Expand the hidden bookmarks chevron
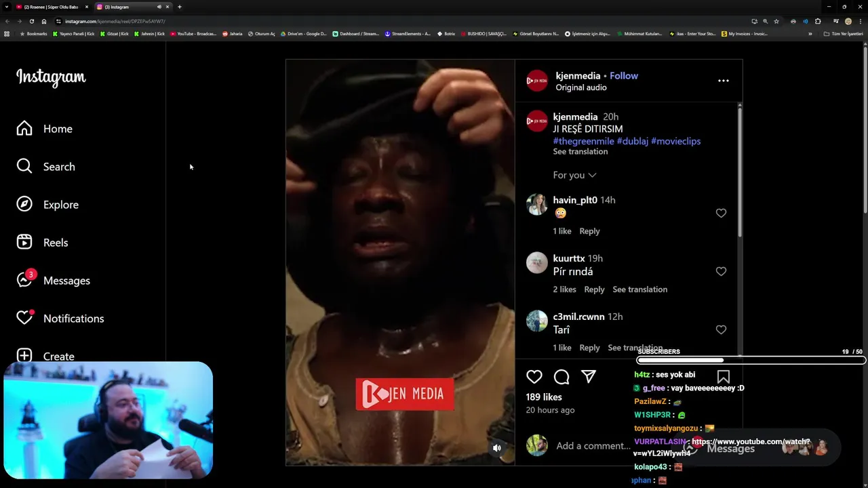Screen dimensions: 868x488 point(810,34)
